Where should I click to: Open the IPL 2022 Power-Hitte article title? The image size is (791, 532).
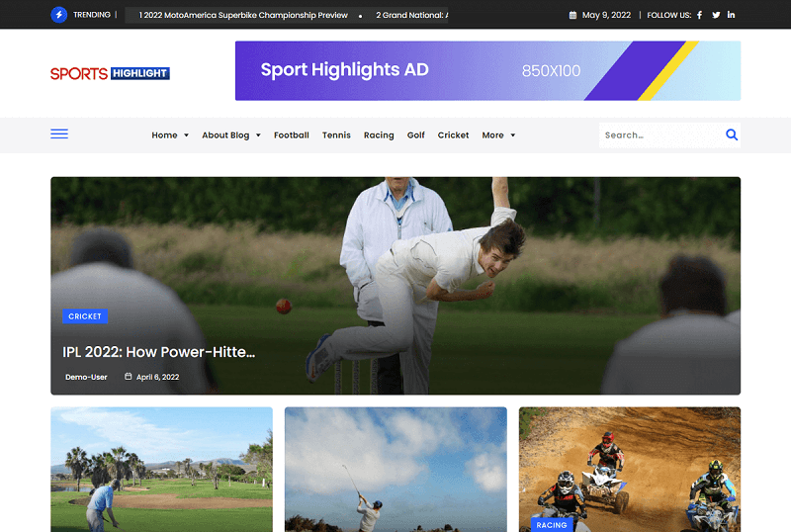click(x=158, y=352)
